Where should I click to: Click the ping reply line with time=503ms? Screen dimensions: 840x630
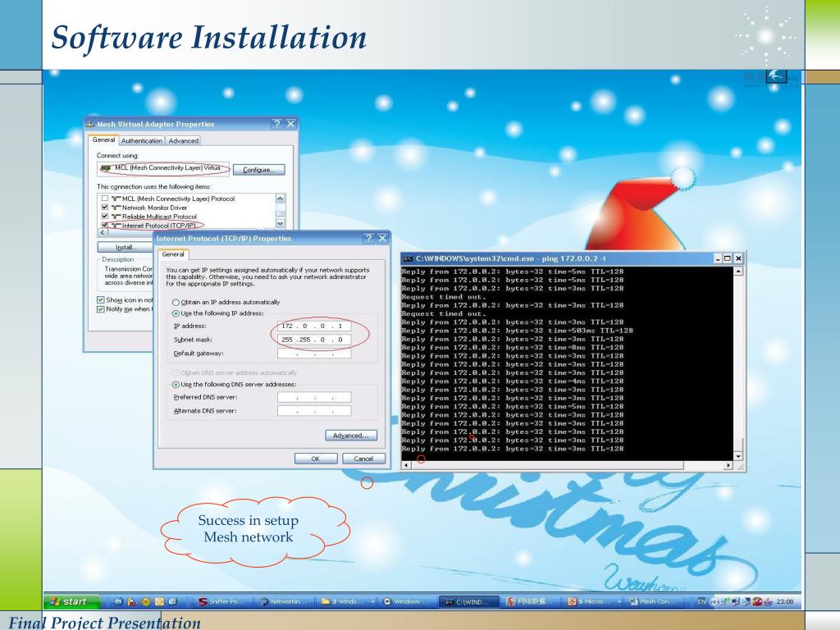click(x=517, y=331)
